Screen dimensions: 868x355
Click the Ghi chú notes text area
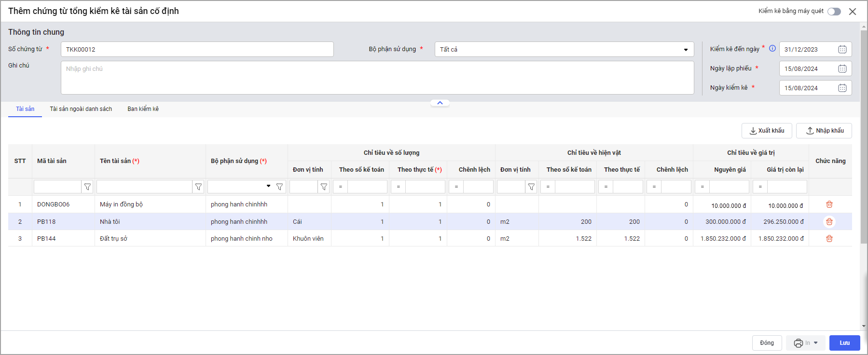[377, 78]
